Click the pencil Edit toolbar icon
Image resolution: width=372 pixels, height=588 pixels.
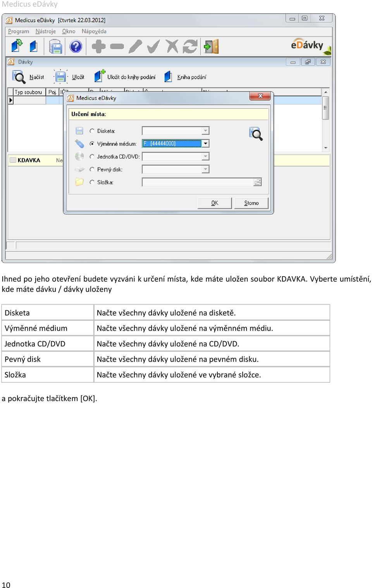pyautogui.click(x=135, y=47)
